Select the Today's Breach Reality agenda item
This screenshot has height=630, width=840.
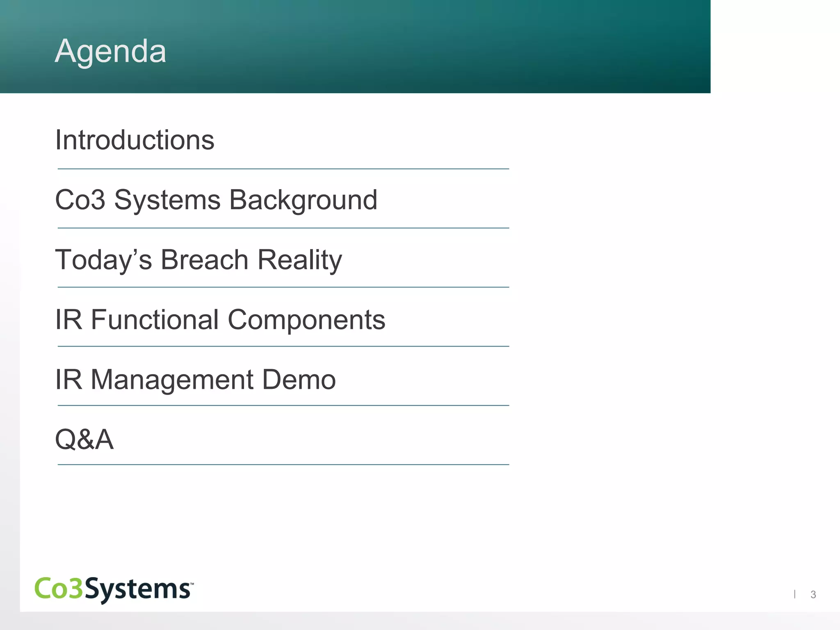[199, 260]
